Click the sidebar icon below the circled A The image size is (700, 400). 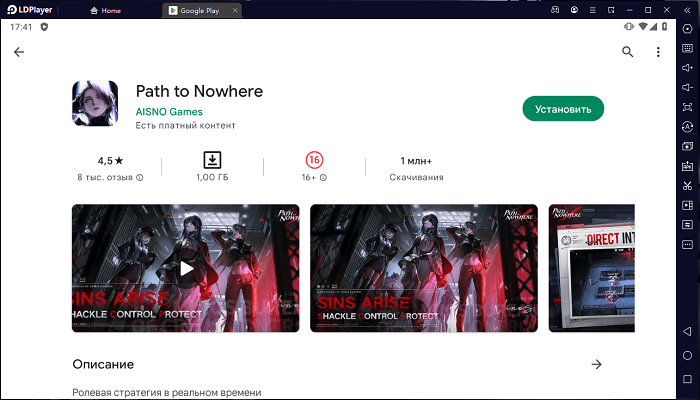coord(687,146)
